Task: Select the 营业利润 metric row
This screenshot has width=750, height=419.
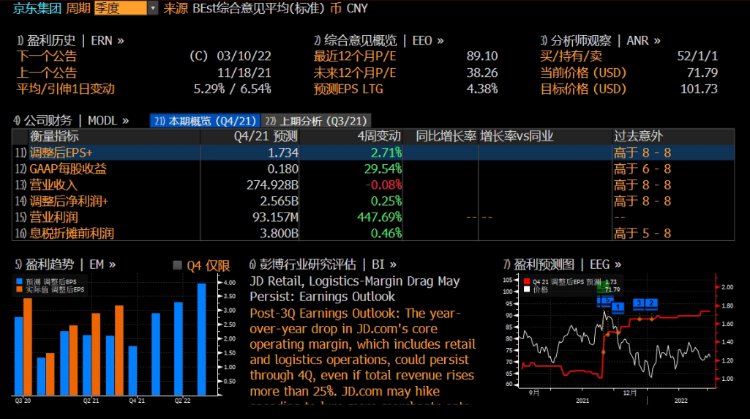Action: pyautogui.click(x=373, y=217)
